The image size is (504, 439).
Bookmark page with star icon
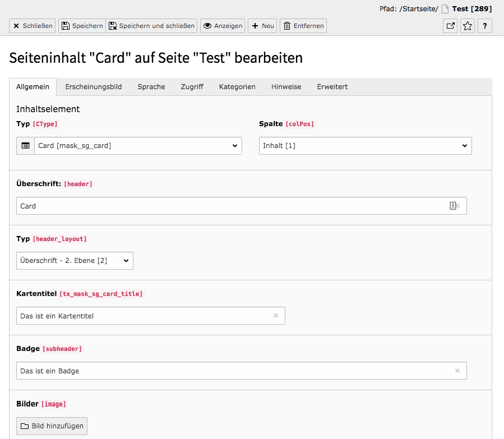pyautogui.click(x=468, y=26)
